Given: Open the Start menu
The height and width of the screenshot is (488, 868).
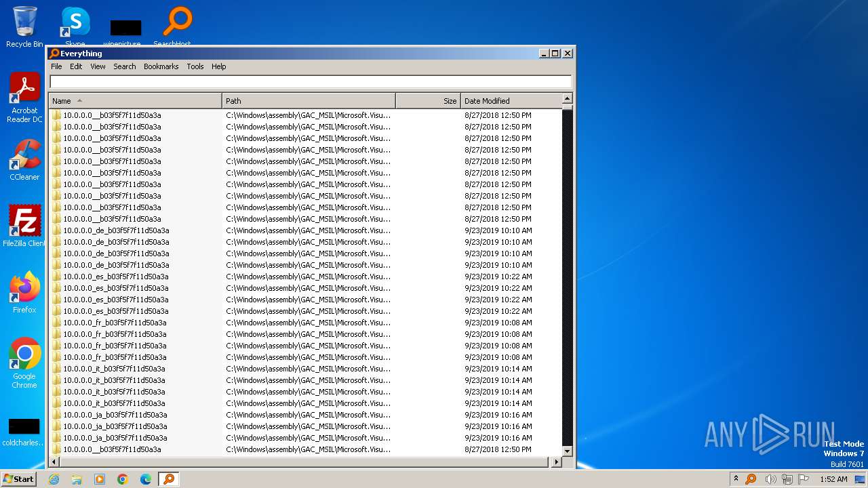Looking at the screenshot, I should 18,479.
